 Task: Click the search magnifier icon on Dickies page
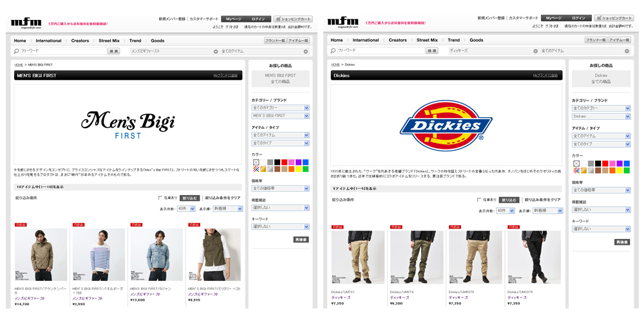(334, 51)
